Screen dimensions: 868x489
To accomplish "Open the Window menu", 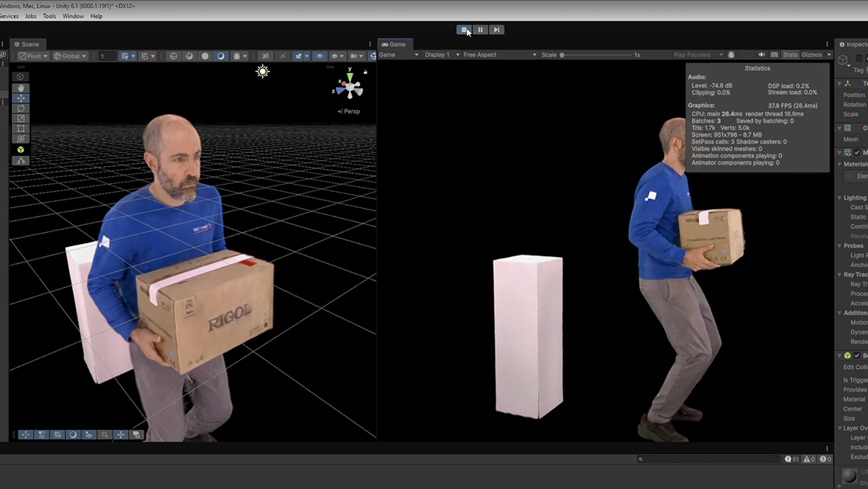I will [73, 16].
